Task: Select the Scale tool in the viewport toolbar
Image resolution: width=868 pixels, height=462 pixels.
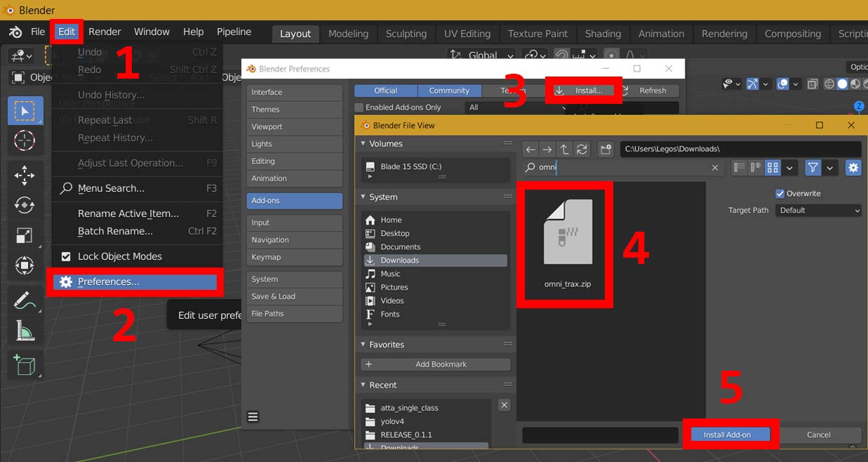Action: pyautogui.click(x=25, y=235)
